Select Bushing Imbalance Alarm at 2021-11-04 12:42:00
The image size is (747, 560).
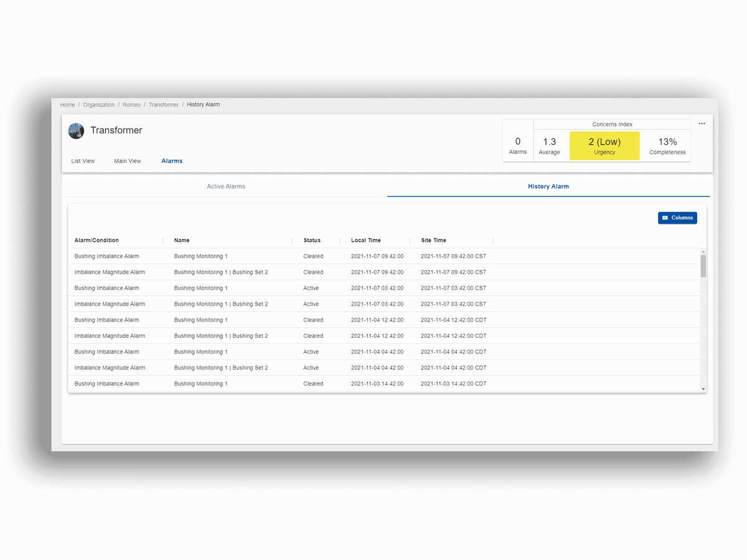point(384,320)
